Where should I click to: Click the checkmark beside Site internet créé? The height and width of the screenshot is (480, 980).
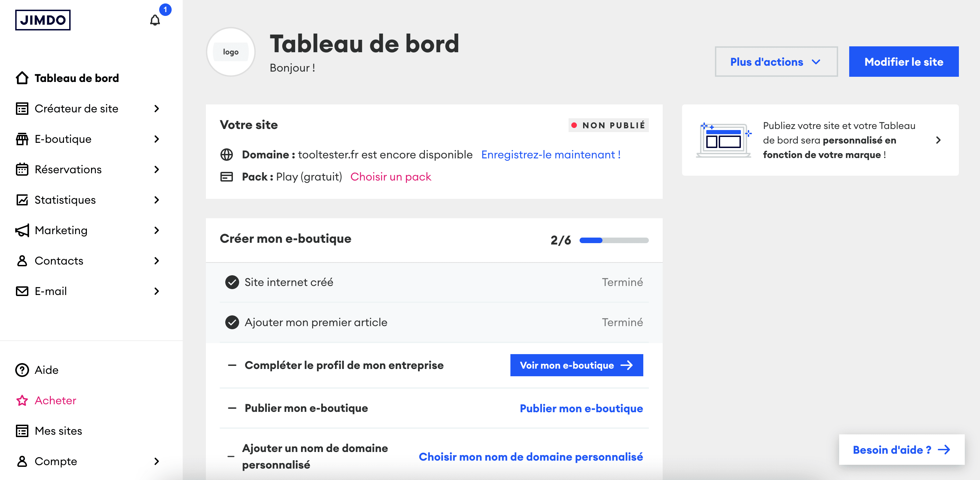[232, 282]
